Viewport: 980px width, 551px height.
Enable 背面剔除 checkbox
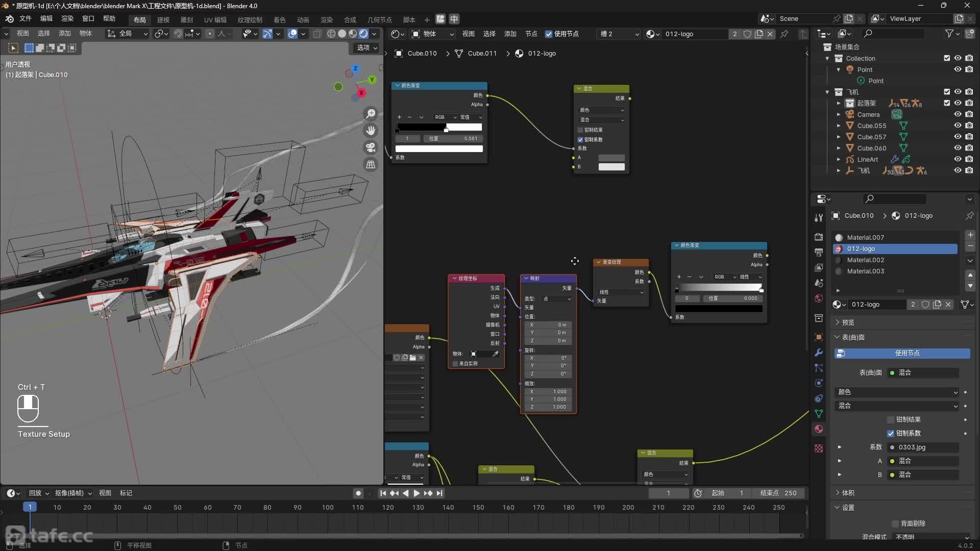(x=895, y=524)
